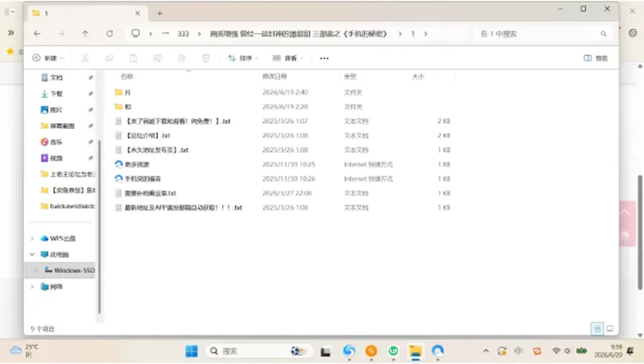
Task: Add a new tab with plus button
Action: pyautogui.click(x=160, y=13)
